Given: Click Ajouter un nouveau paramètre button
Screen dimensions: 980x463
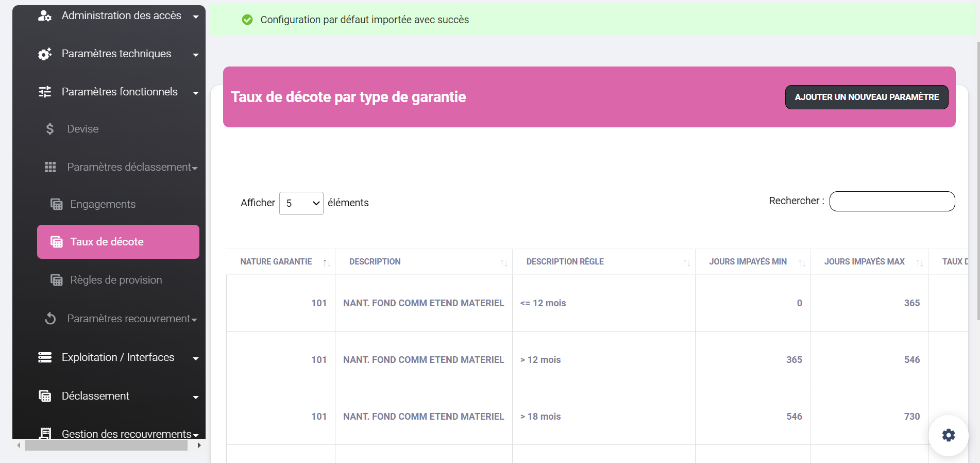Looking at the screenshot, I should (x=866, y=97).
